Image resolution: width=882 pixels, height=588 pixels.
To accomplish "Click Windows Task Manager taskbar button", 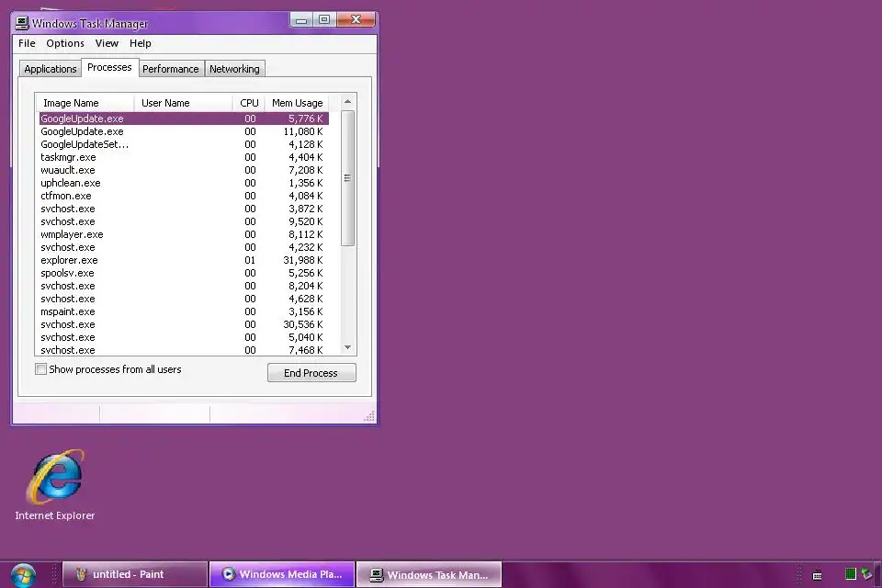I will tap(429, 574).
